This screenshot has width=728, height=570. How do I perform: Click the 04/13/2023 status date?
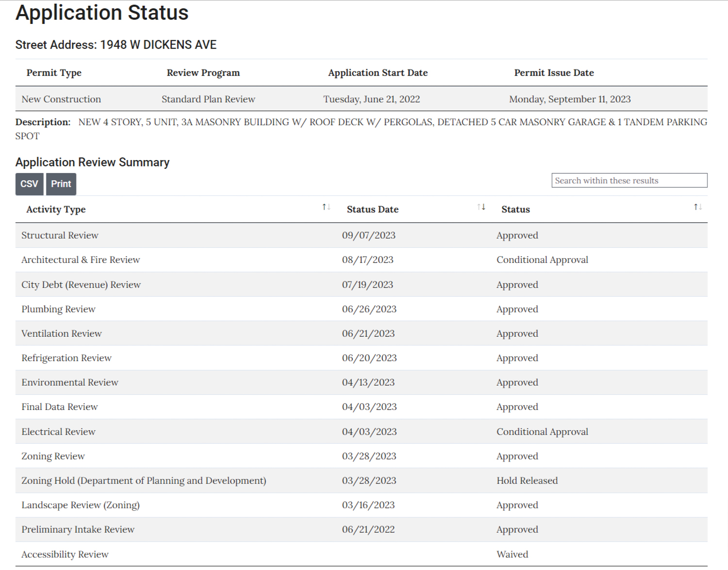point(368,383)
